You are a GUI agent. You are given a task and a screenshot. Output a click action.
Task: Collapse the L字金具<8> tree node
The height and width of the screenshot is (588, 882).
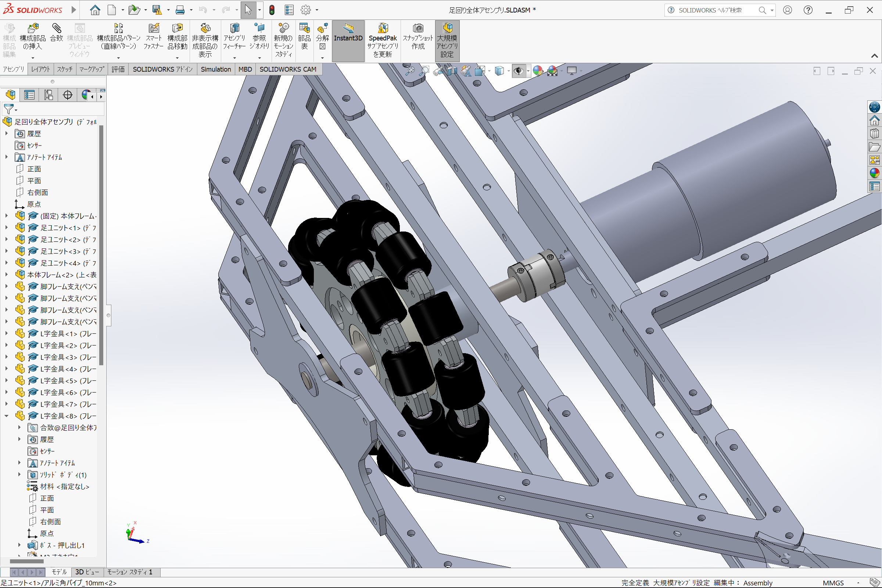[6, 416]
